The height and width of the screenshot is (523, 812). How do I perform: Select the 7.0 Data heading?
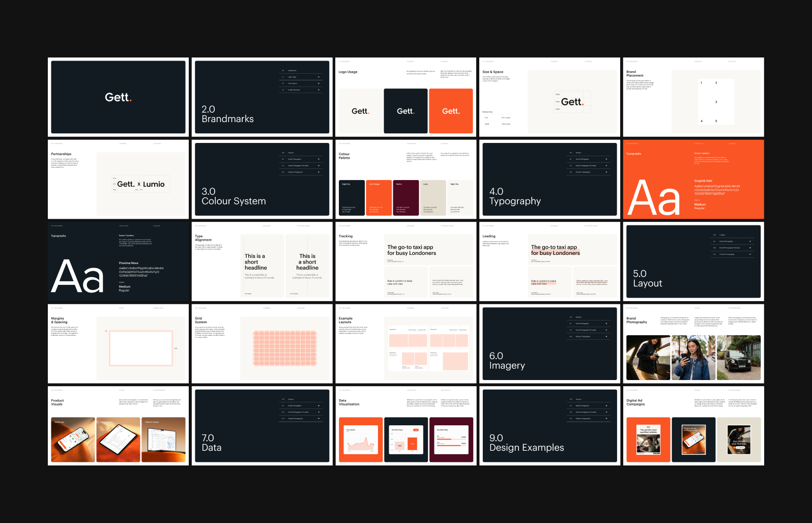click(x=211, y=443)
